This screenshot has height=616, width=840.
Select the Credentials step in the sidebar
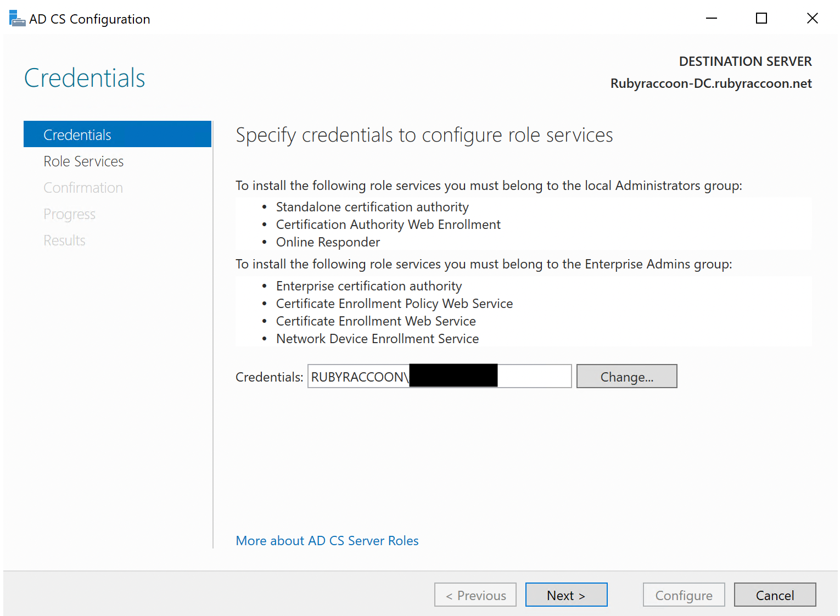(x=77, y=134)
